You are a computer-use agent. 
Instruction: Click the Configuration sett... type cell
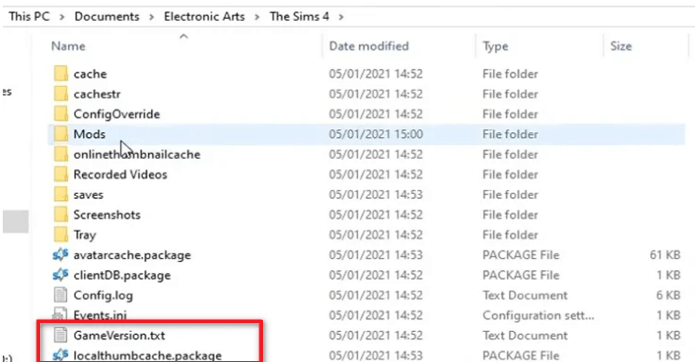coord(538,315)
